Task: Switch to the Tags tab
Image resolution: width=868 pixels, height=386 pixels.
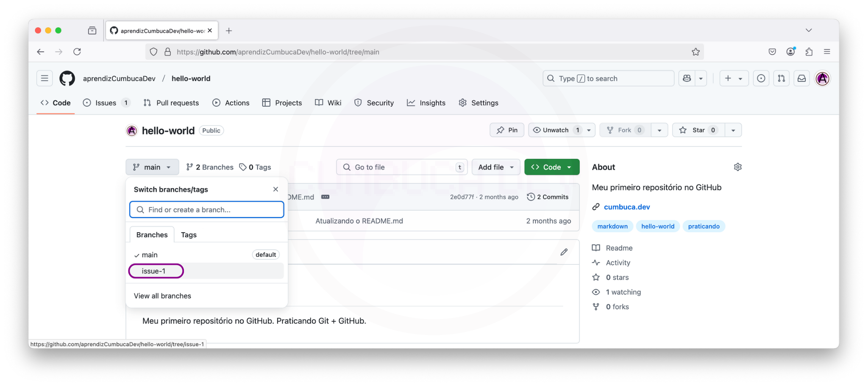Action: (189, 235)
